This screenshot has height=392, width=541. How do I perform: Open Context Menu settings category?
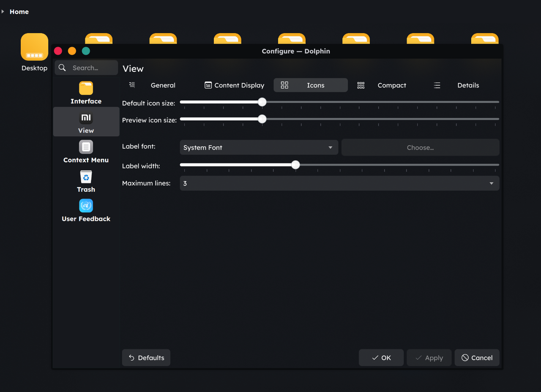[86, 151]
